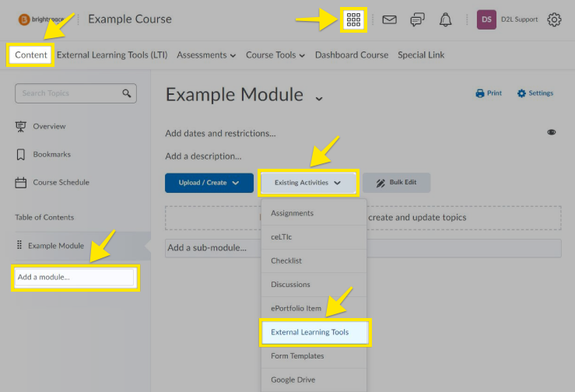This screenshot has height=392, width=575.
Task: Click the Example Course title link
Action: pos(130,19)
